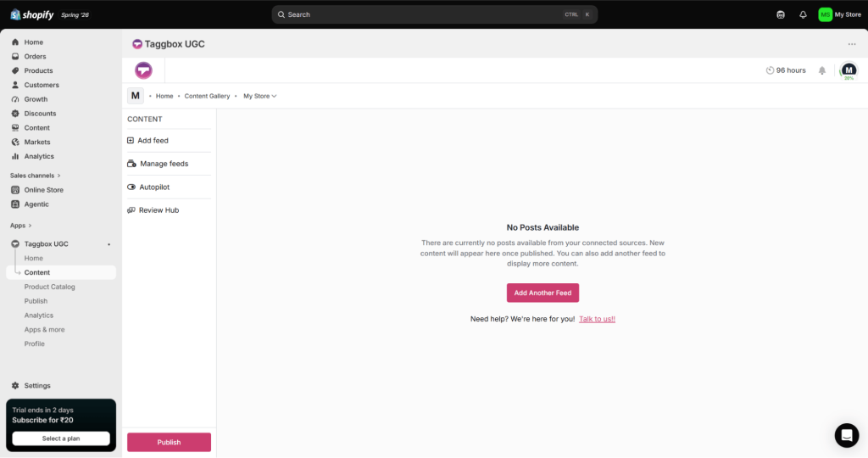Screen dimensions: 868x458
Task: Open Home in Shopify sidebar
Action: coord(33,42)
